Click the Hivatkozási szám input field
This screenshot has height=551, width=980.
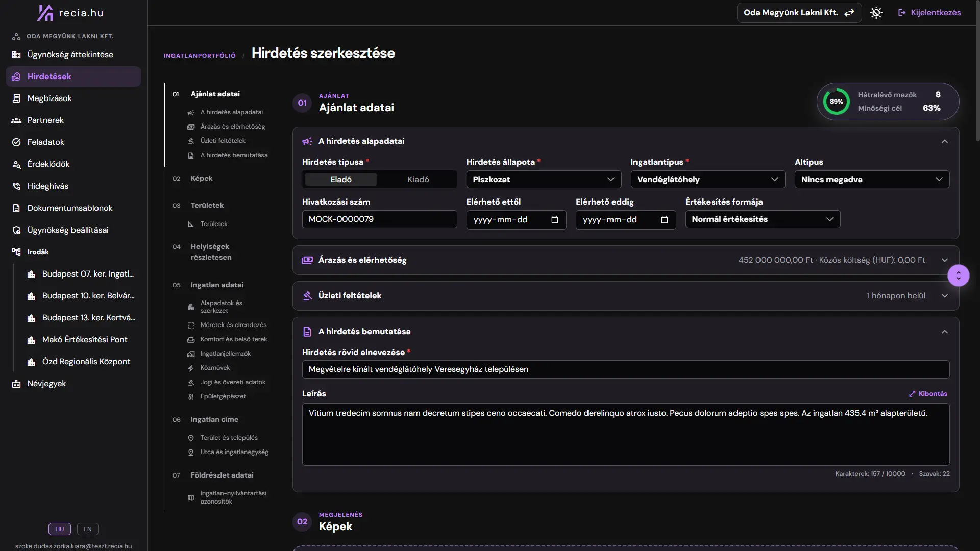click(379, 219)
